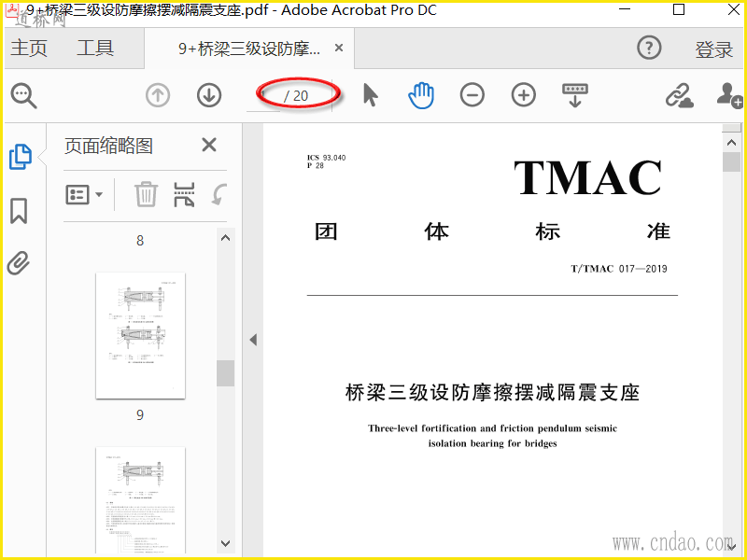
Task: Select the arrow selection tool
Action: [x=370, y=95]
